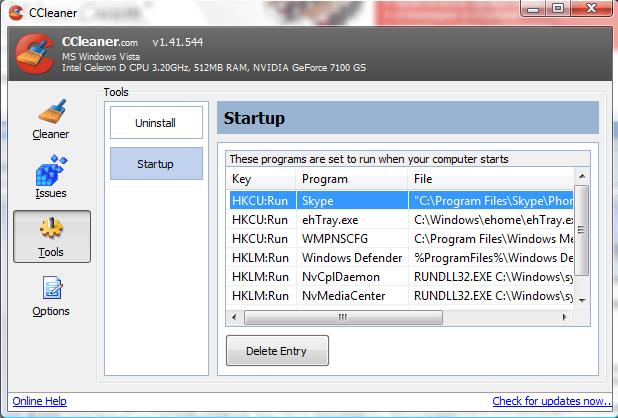Select the ehTray.exe startup entry

(x=400, y=219)
